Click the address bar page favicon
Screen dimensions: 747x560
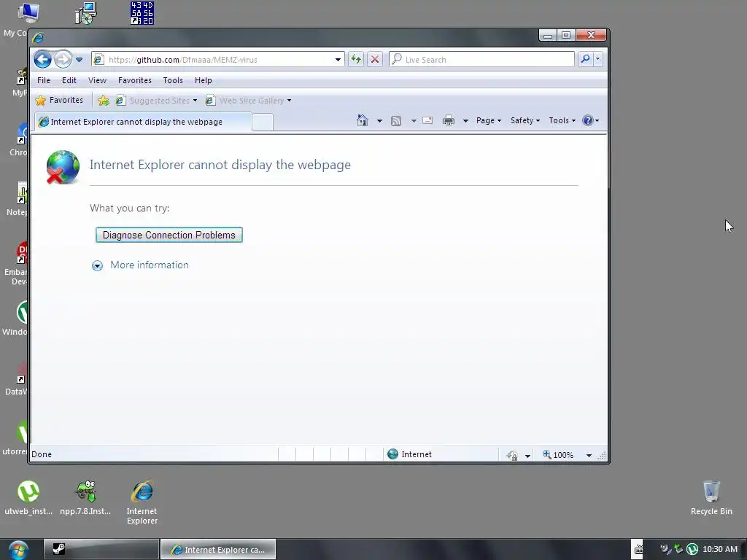pyautogui.click(x=98, y=60)
